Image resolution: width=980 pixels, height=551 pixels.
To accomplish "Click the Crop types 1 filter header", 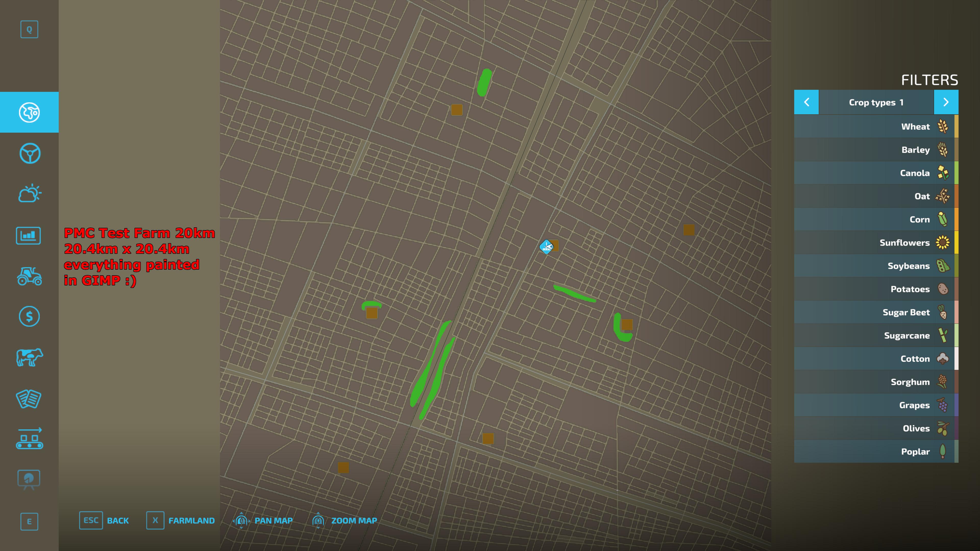I will [x=876, y=102].
